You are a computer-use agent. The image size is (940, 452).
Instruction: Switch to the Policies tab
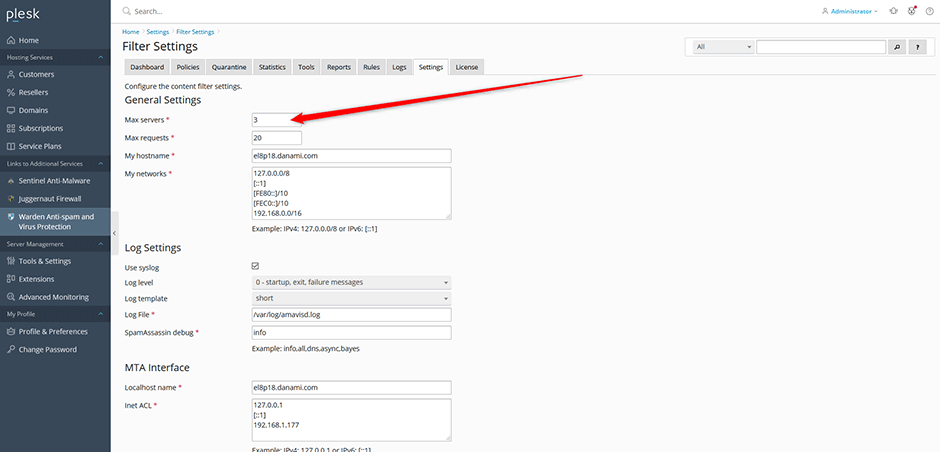click(188, 67)
